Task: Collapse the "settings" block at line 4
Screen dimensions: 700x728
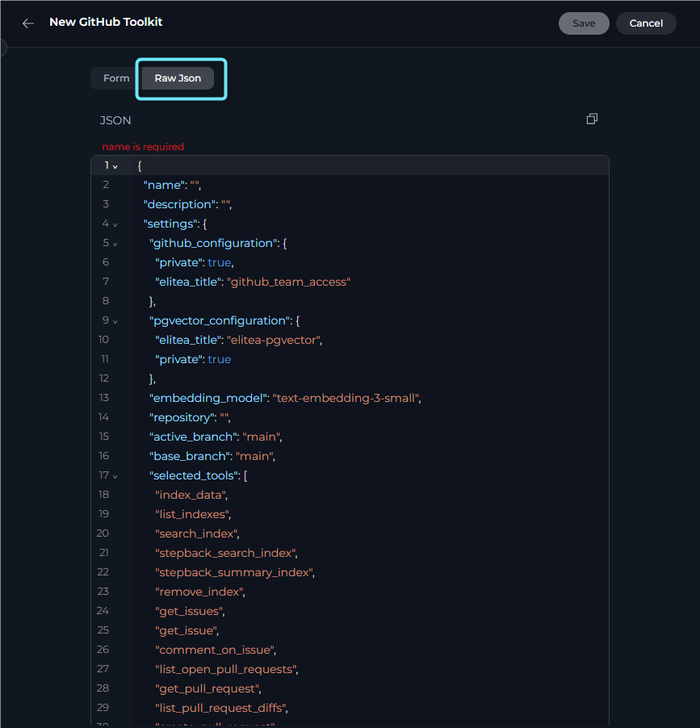Action: (115, 224)
